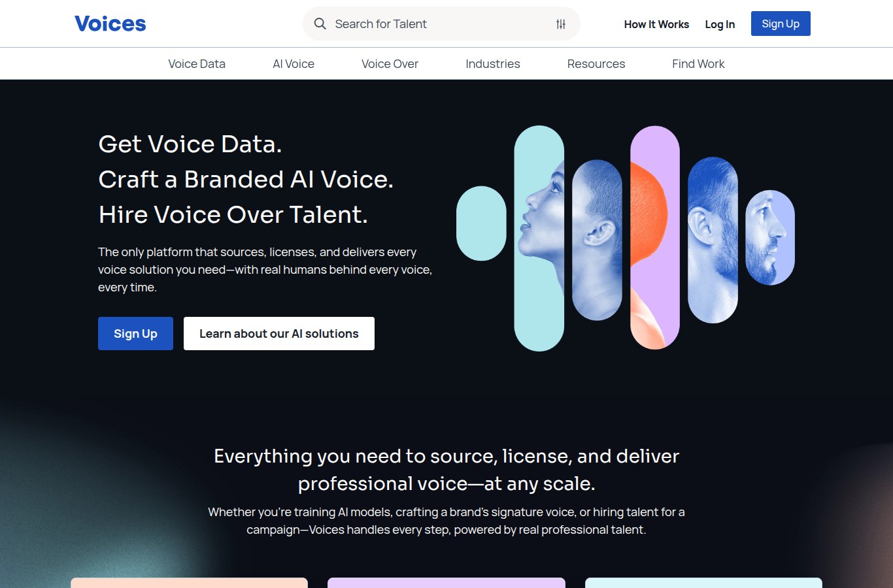Click 'The only platform that sources' paragraph
893x588 pixels.
(265, 269)
